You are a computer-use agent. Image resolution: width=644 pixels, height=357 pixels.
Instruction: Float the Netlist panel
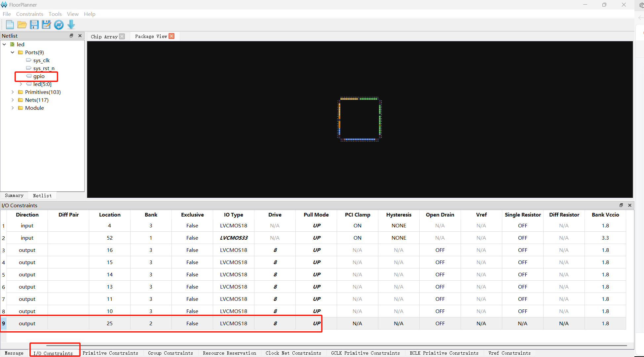(71, 36)
